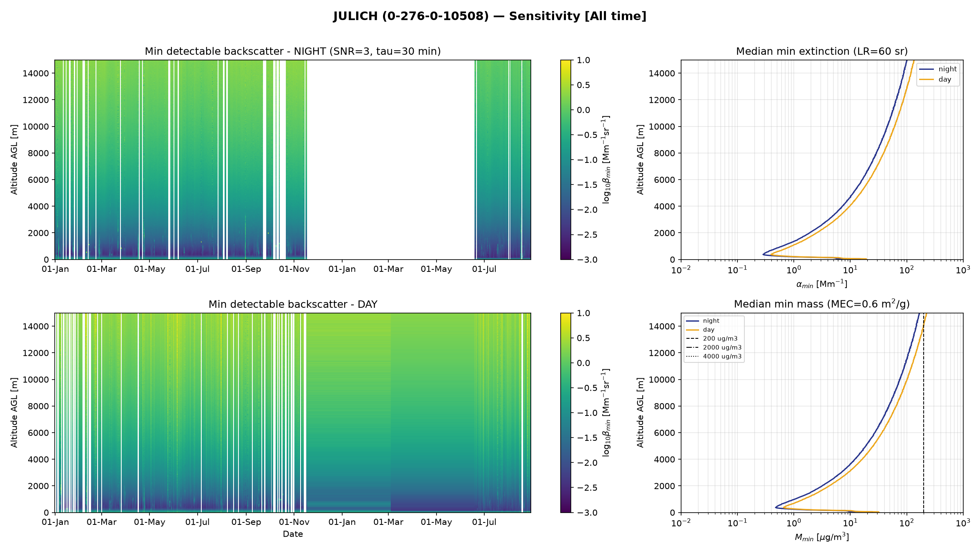Image resolution: width=980 pixels, height=551 pixels.
Task: Click the 'Date' x-axis label
Action: [x=293, y=534]
